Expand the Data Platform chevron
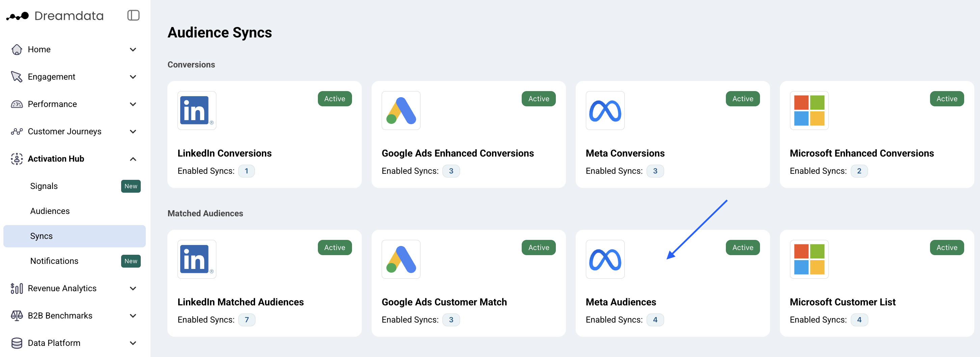The image size is (980, 357). pos(133,343)
